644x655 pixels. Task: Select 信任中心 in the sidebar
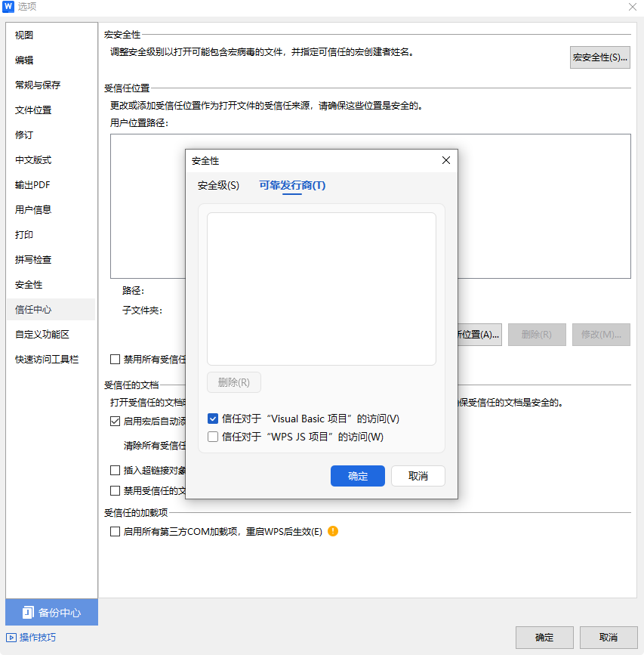(51, 310)
